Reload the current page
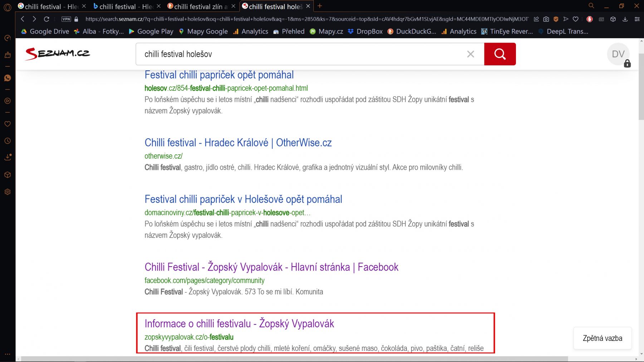Image resolution: width=644 pixels, height=362 pixels. click(x=47, y=19)
